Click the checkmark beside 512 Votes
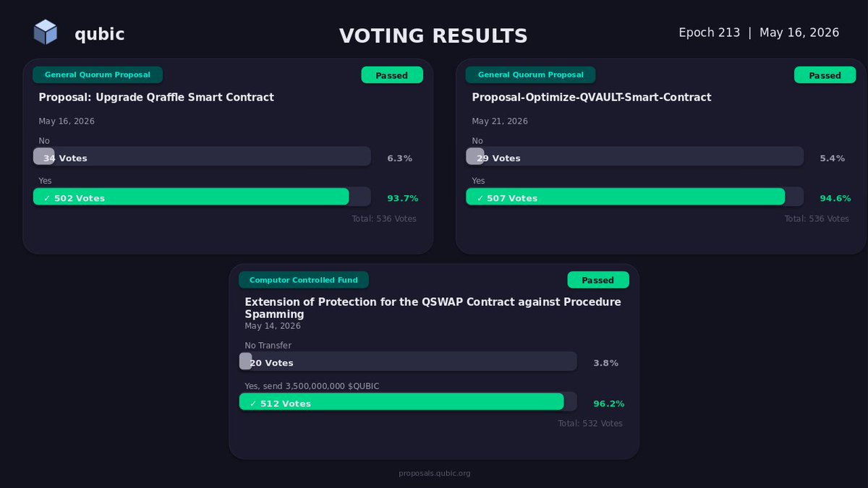868x488 pixels. (x=253, y=403)
